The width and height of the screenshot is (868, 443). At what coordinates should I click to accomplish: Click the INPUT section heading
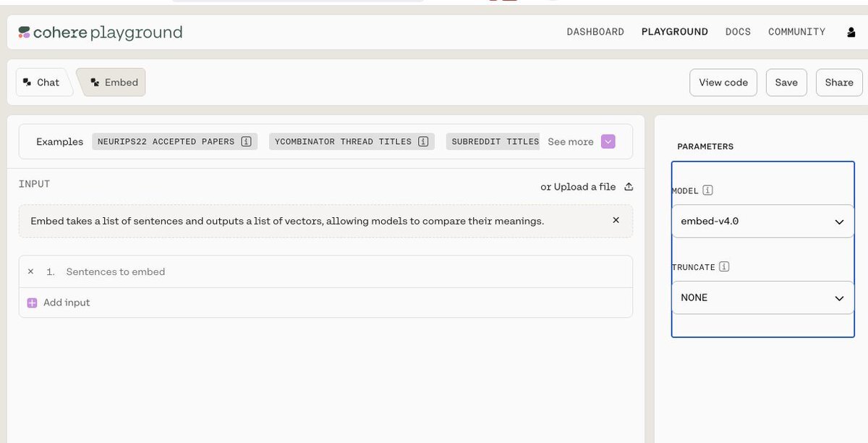click(35, 185)
